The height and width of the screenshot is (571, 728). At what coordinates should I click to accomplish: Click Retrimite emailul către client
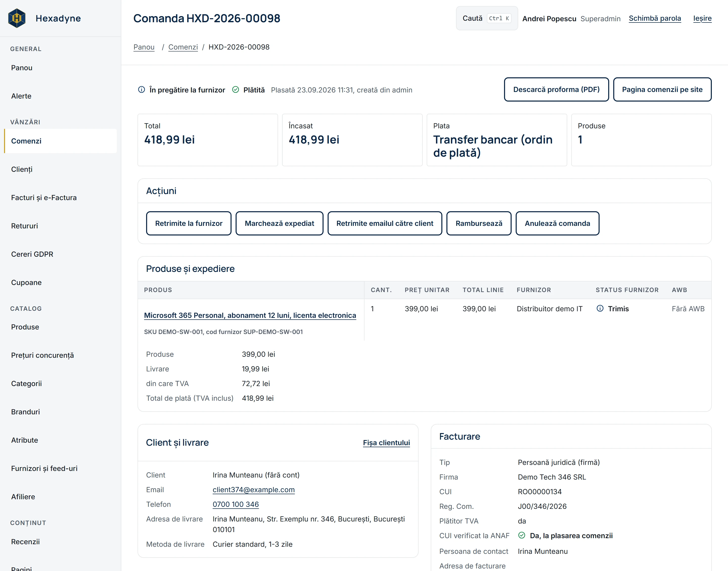[384, 223]
